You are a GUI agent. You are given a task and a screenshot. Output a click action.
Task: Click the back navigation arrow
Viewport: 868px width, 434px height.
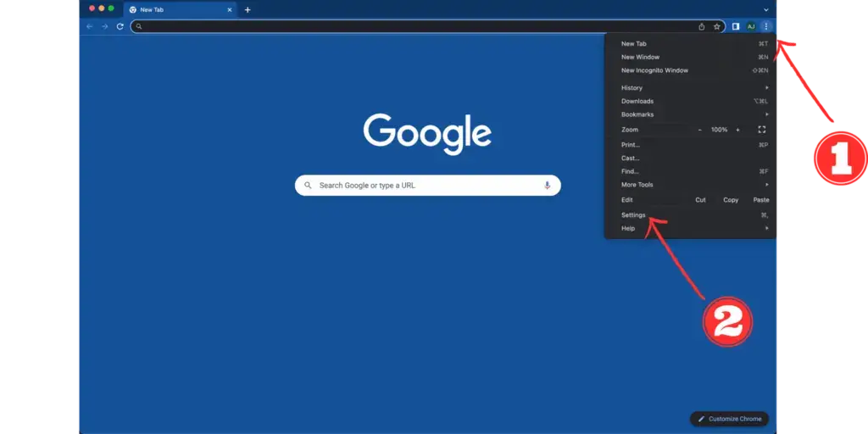[90, 26]
